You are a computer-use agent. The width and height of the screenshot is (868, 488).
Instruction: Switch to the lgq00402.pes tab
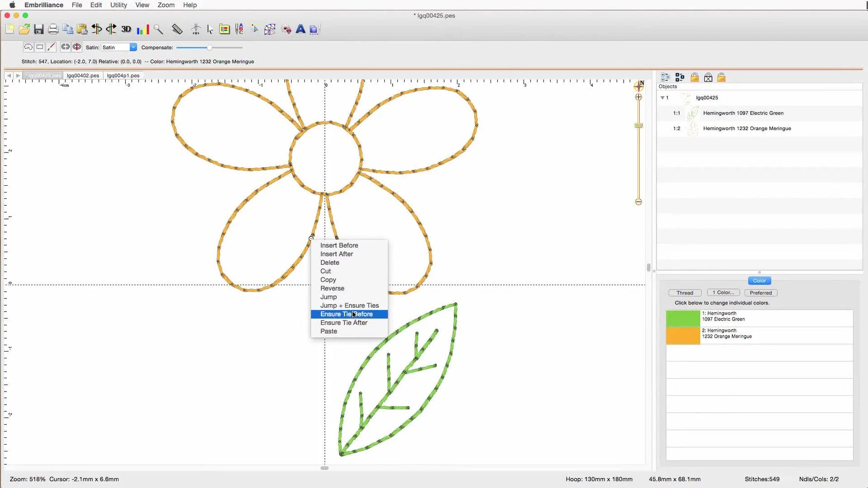click(82, 76)
